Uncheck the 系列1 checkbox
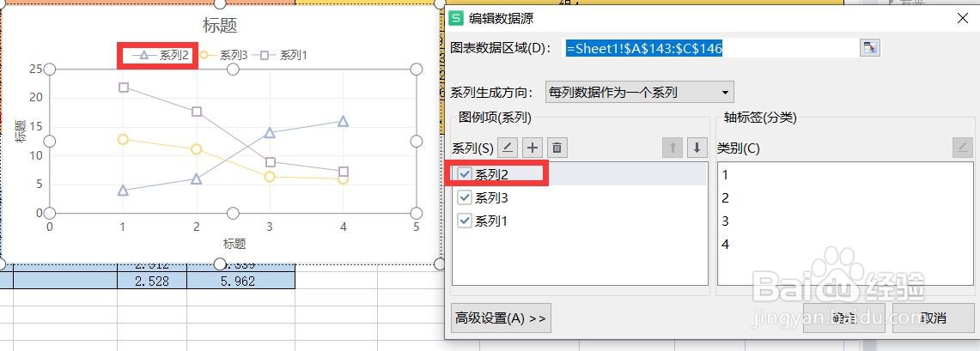 click(x=465, y=221)
